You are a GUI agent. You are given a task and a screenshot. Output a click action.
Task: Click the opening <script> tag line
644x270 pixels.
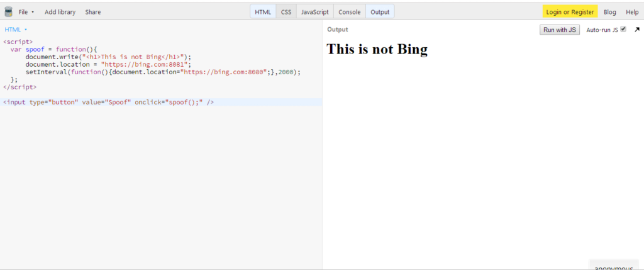pyautogui.click(x=18, y=42)
